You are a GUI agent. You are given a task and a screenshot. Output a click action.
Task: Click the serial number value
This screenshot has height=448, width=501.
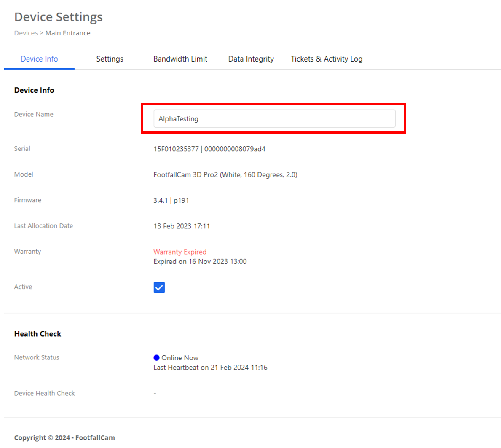(209, 149)
